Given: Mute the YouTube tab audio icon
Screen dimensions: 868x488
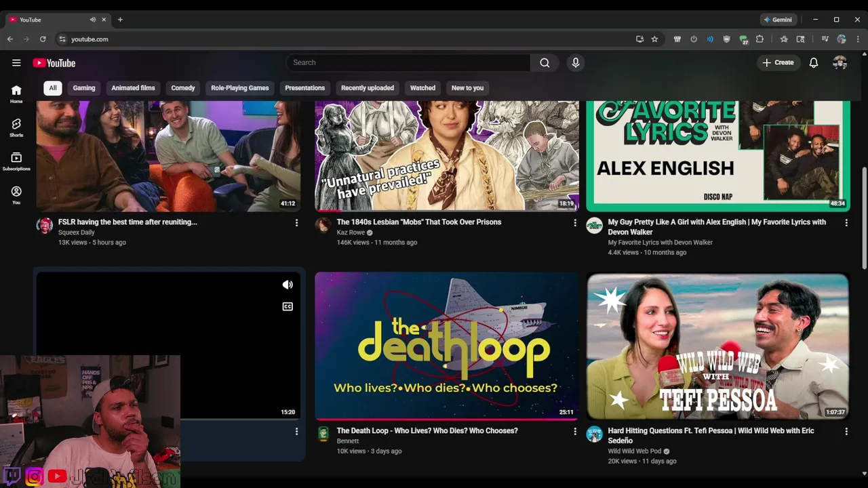Looking at the screenshot, I should click(93, 20).
